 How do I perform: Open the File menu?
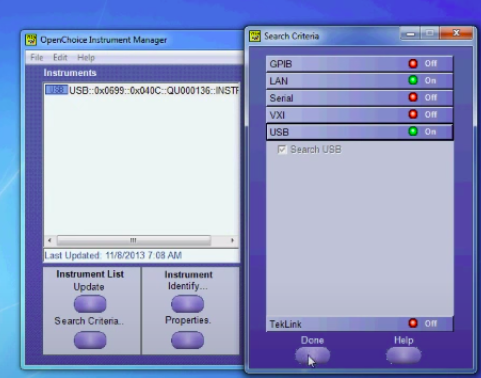tap(37, 57)
